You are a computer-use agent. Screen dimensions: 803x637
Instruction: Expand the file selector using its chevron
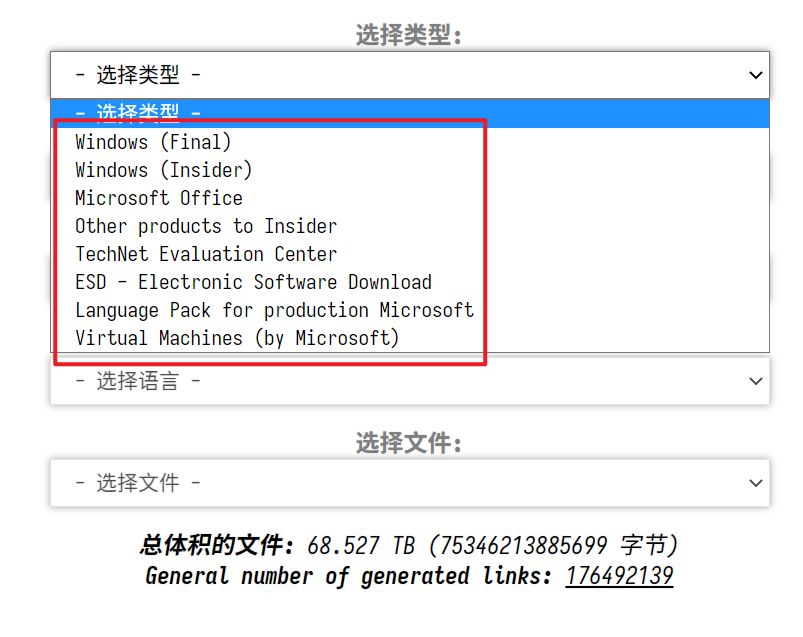tap(756, 483)
